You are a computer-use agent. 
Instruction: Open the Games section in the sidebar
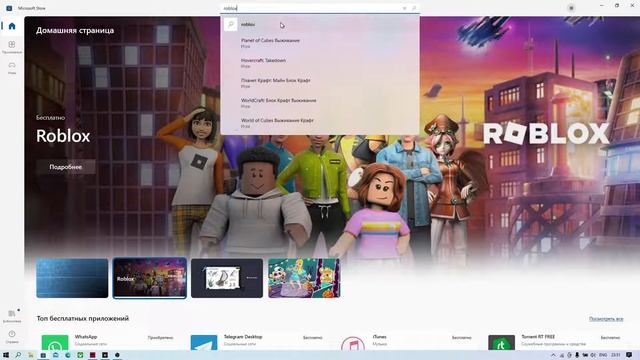click(12, 67)
